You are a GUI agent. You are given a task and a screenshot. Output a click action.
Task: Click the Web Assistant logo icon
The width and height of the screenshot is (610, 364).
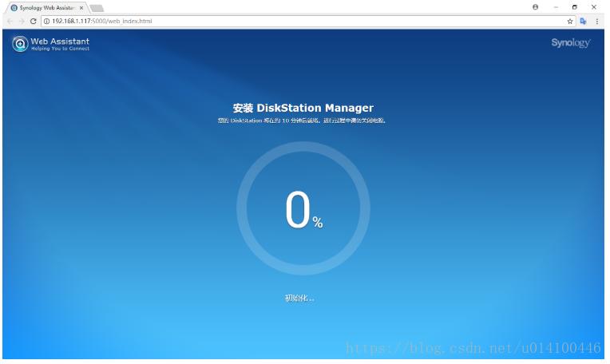20,44
